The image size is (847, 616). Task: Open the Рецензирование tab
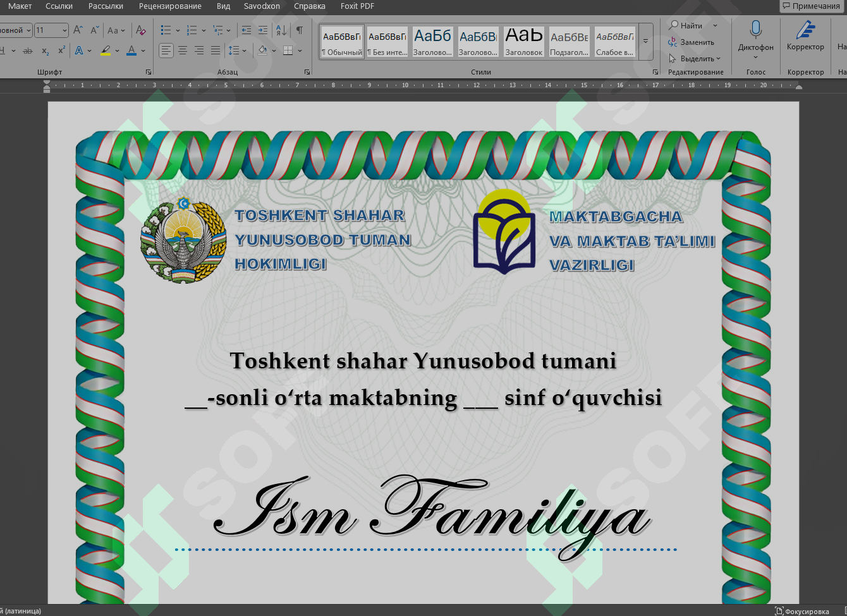[x=170, y=6]
